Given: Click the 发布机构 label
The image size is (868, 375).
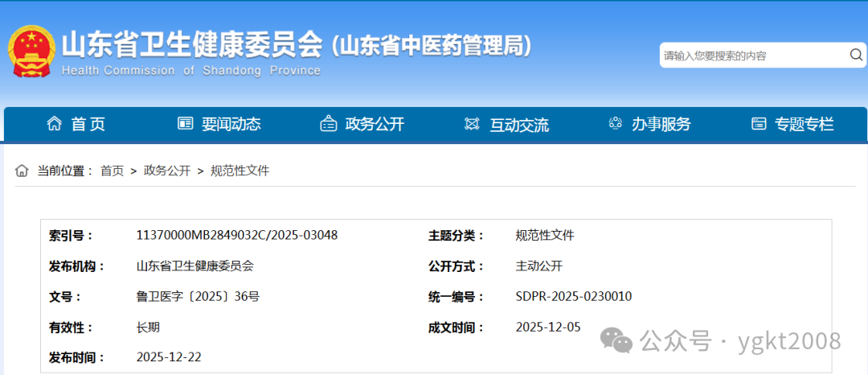Looking at the screenshot, I should coord(77,266).
